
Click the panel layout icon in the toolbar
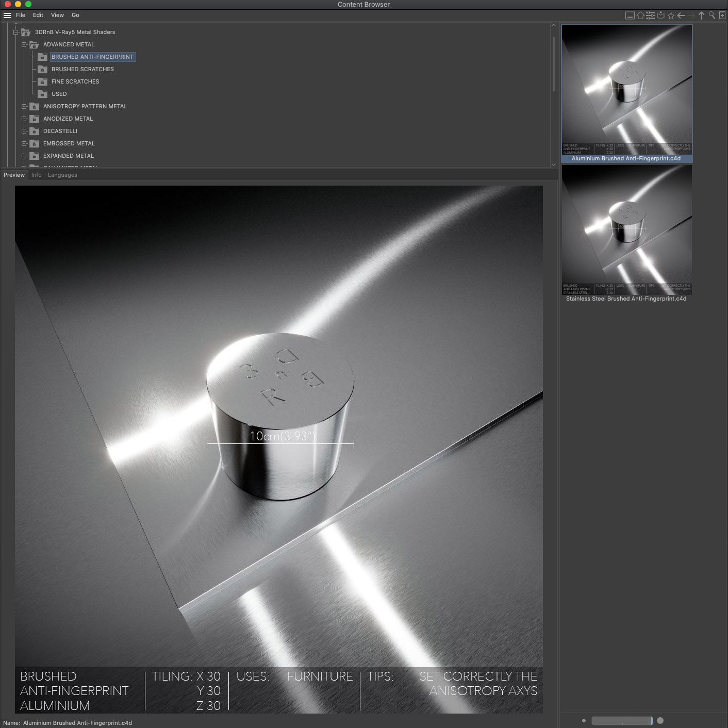click(x=630, y=15)
